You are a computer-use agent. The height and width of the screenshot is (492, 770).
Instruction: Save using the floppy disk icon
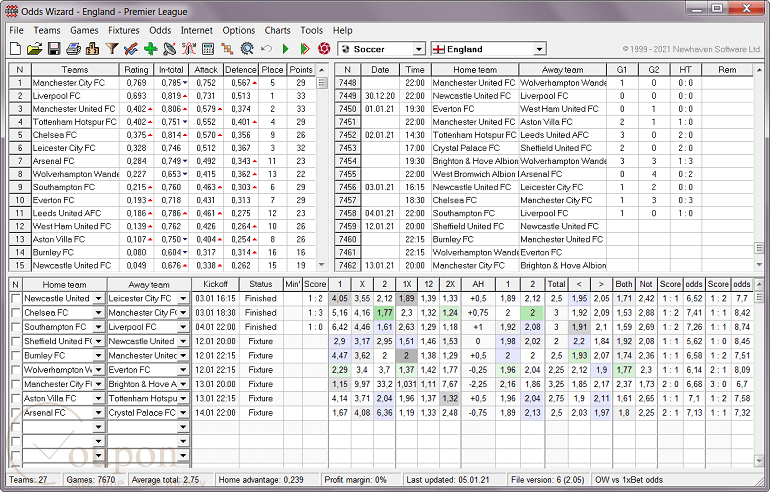[54, 49]
